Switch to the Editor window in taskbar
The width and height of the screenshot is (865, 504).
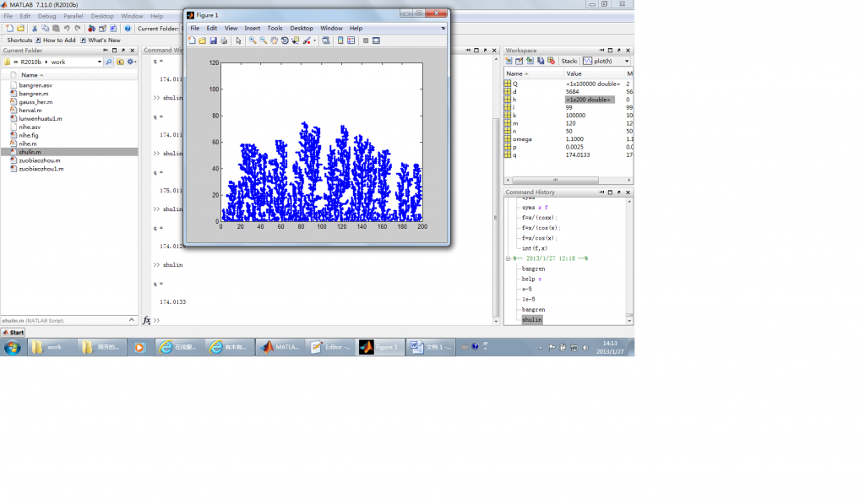[x=330, y=347]
